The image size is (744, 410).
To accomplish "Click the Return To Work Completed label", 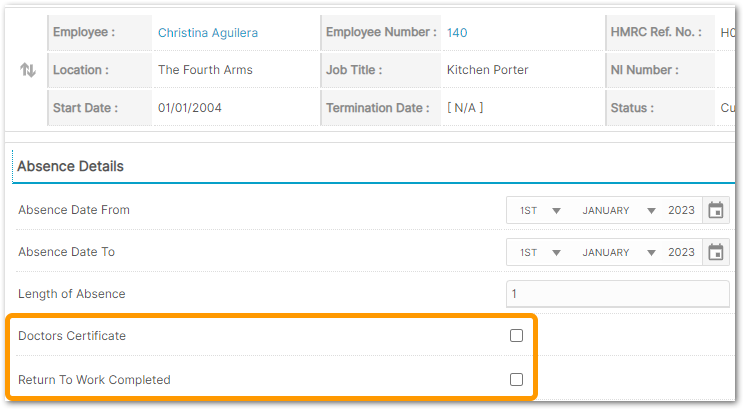I will coord(94,380).
